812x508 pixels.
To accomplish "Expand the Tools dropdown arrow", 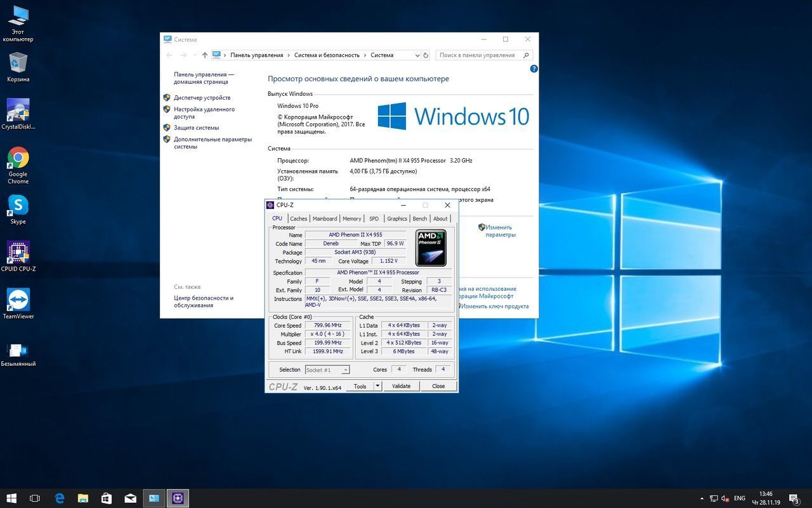I will [x=377, y=386].
